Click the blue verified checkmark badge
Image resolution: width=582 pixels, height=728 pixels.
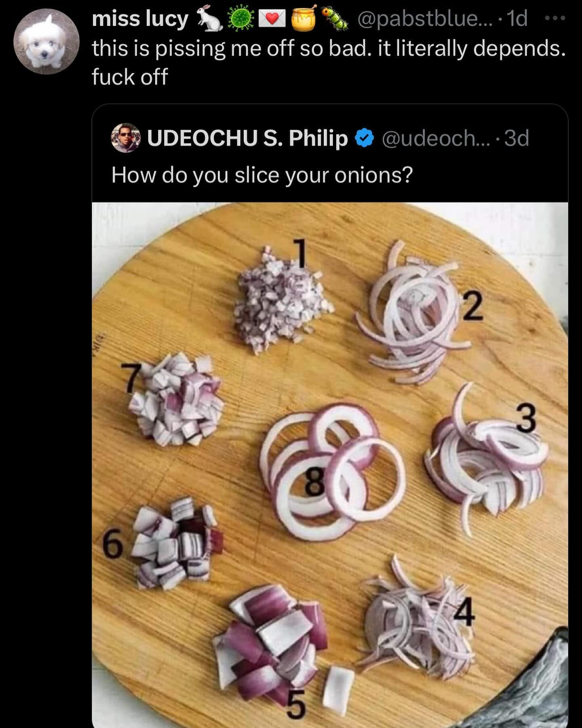click(x=363, y=138)
